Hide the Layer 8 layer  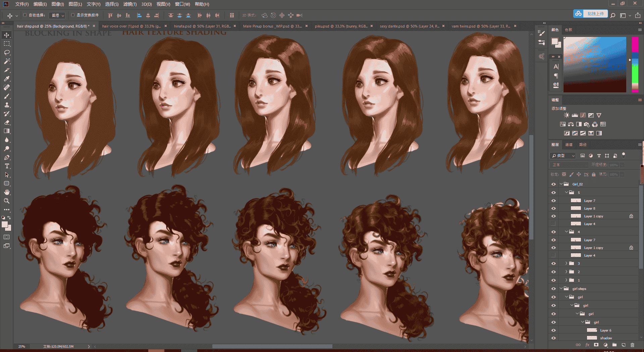[x=553, y=208]
